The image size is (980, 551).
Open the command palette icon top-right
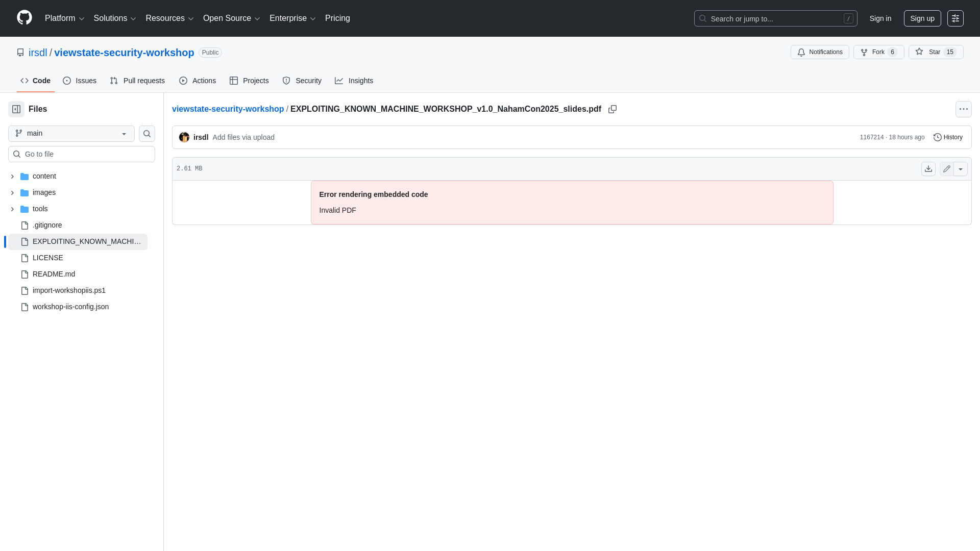point(955,18)
